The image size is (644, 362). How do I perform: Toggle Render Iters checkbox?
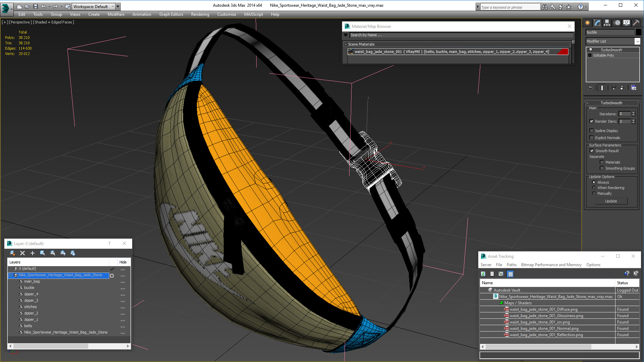[x=592, y=121]
